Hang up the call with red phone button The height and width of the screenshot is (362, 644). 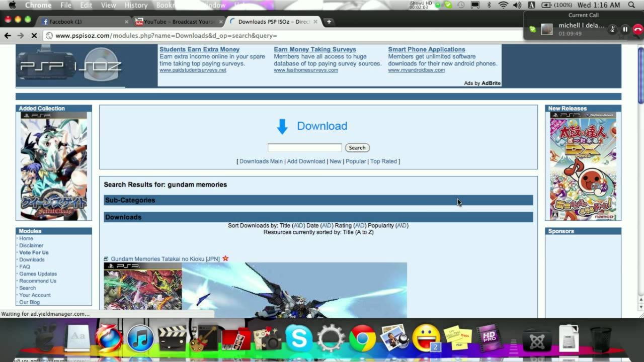click(638, 29)
